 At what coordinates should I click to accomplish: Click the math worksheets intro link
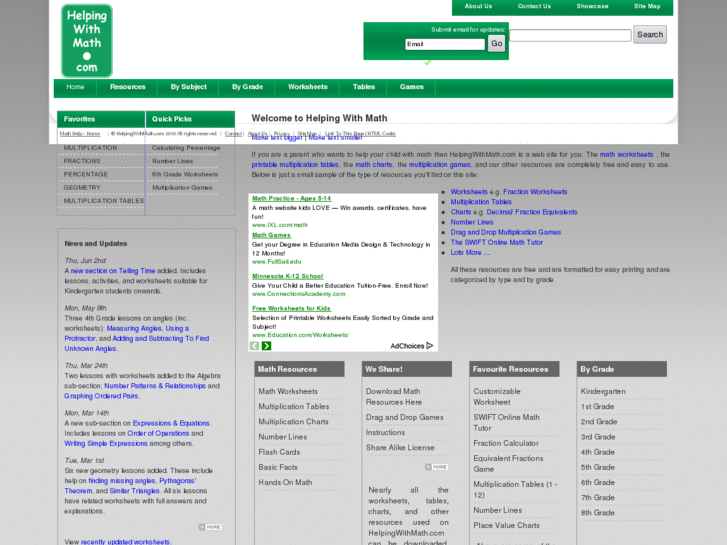tap(626, 154)
